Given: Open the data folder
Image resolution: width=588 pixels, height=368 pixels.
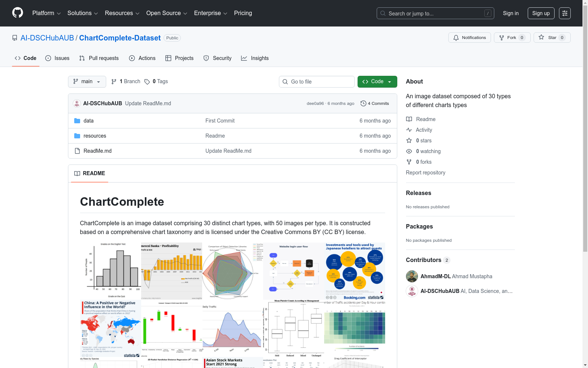Looking at the screenshot, I should click(x=89, y=121).
